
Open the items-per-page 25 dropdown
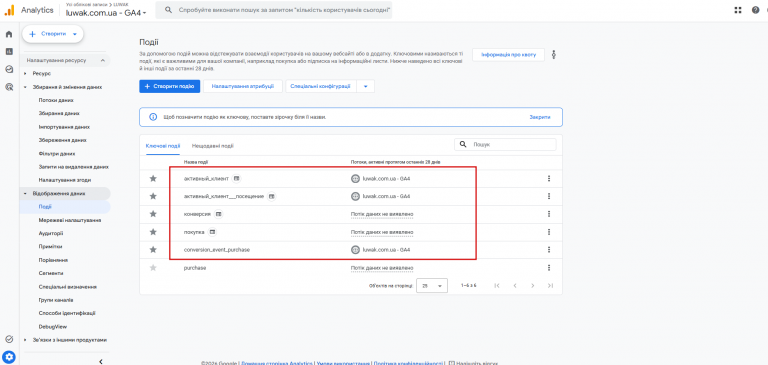point(432,286)
